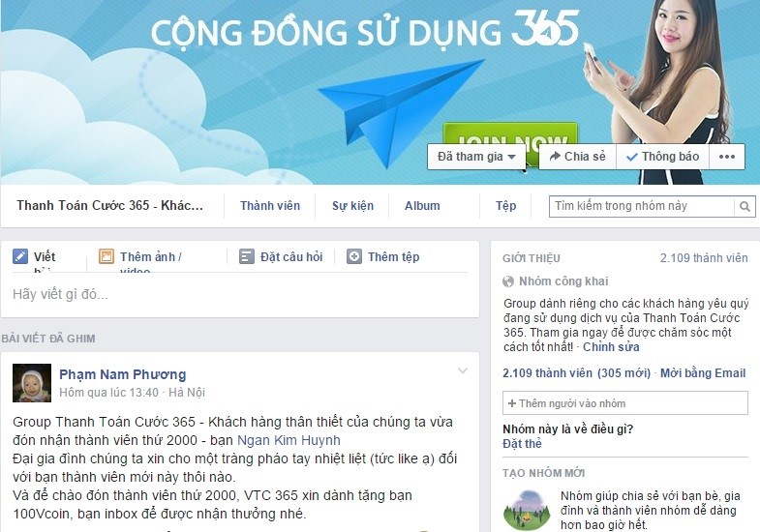Image resolution: width=760 pixels, height=532 pixels.
Task: Click the Đặt câu hỏi poll icon
Action: point(247,256)
